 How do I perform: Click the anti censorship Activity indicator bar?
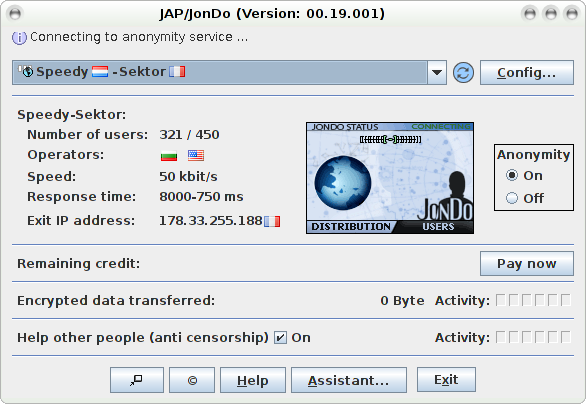pyautogui.click(x=533, y=337)
